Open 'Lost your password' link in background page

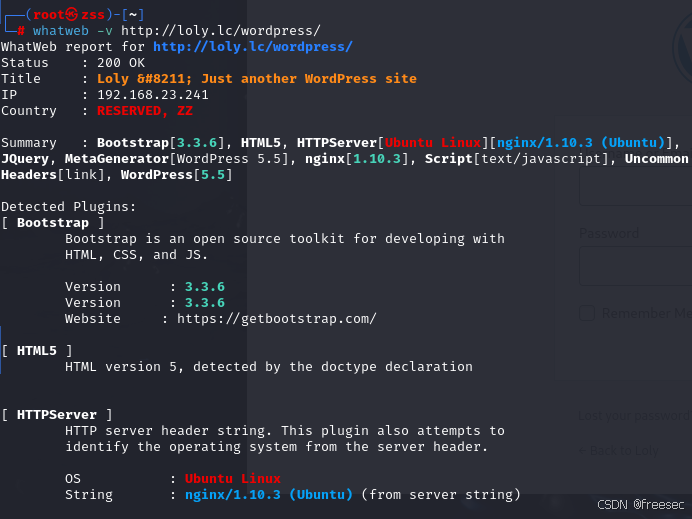pos(635,415)
